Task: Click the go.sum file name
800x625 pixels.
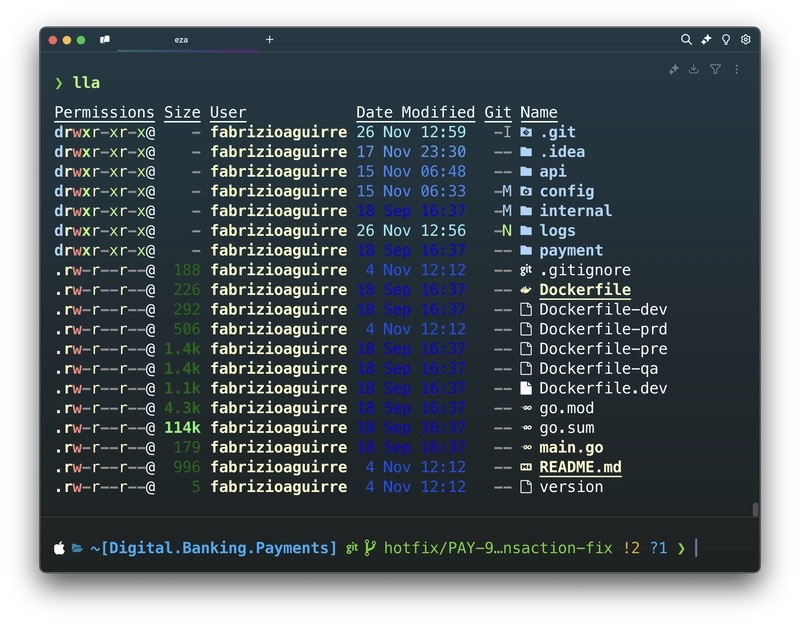Action: click(x=567, y=428)
